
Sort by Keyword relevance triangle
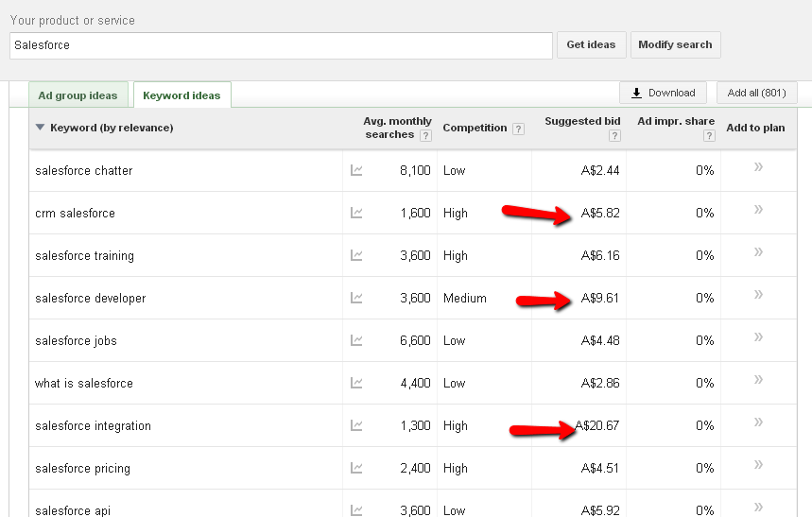[40, 128]
